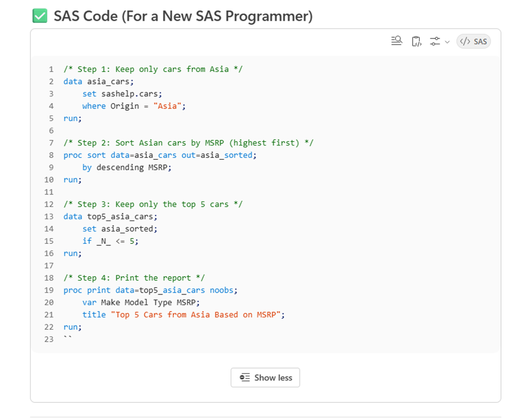Click the green checkmark next to the heading

(40, 16)
